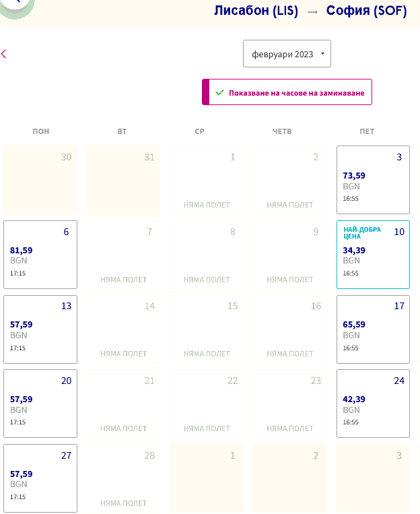The height and width of the screenshot is (514, 420).
Task: Click the ПЕТ weekday column header
Action: pos(367,131)
